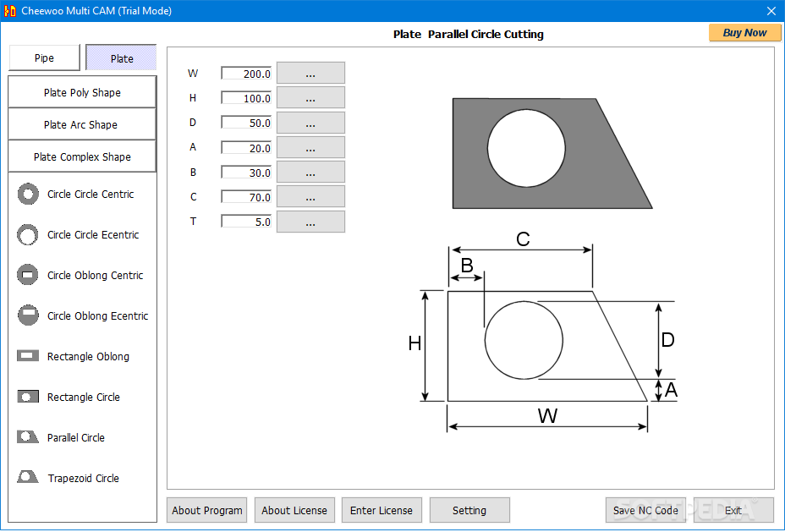Pick the Rectangle Circle shape icon
The width and height of the screenshot is (785, 532).
coord(28,397)
